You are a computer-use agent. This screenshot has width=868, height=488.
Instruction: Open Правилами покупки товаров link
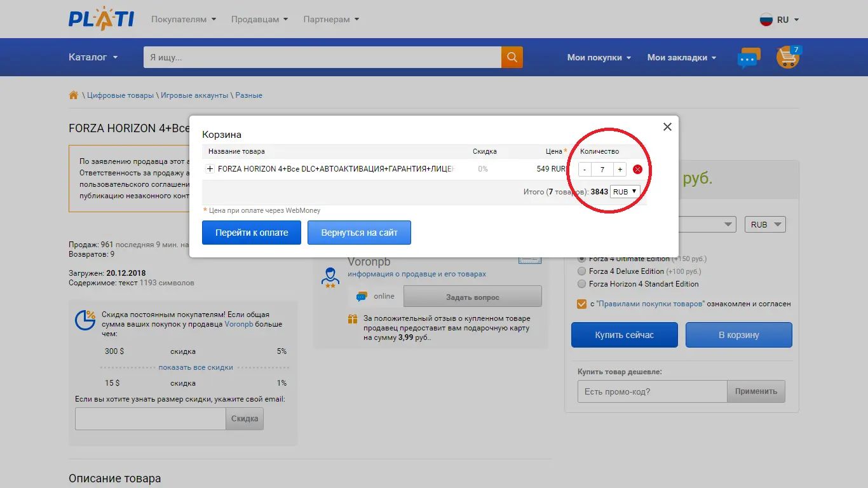(650, 304)
